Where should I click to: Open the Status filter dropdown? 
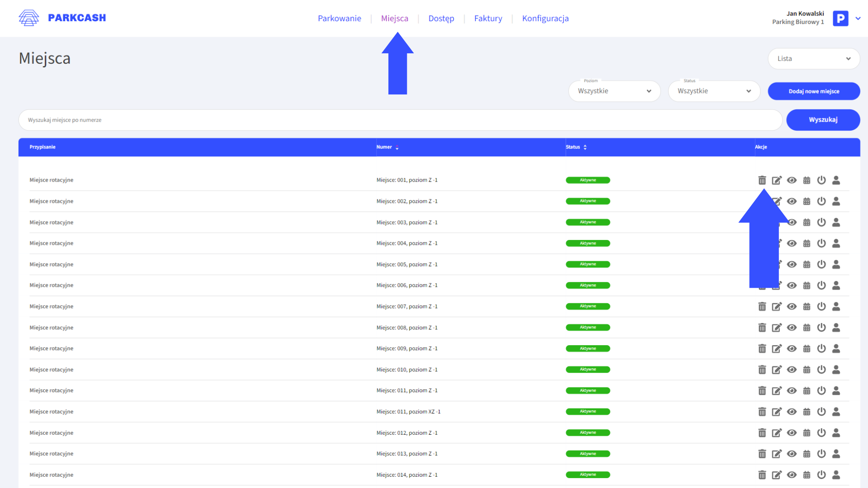tap(714, 91)
